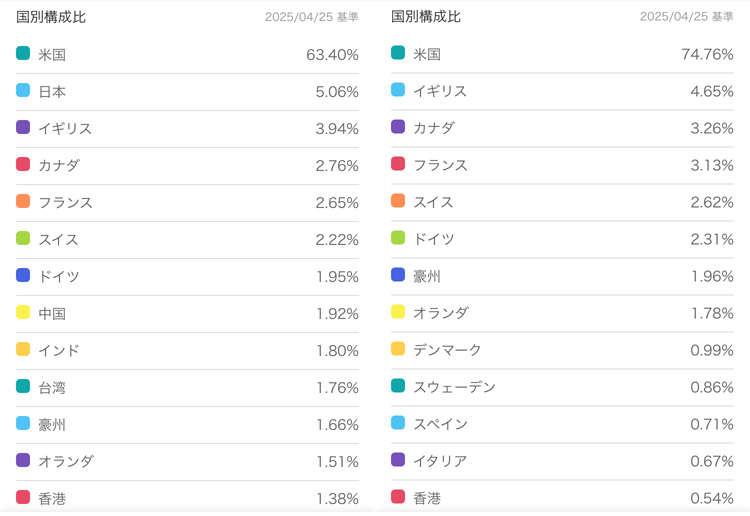Click the teal swatch beside スウェーデン

pyautogui.click(x=398, y=386)
